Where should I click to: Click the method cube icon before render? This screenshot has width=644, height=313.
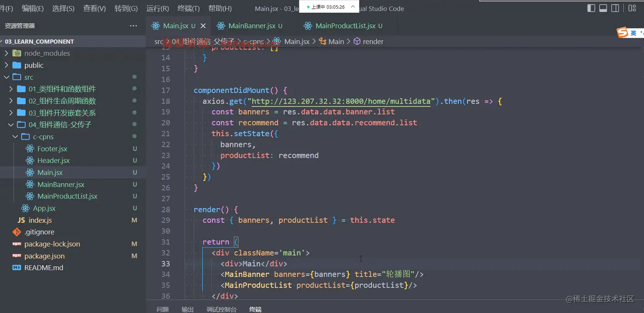(x=357, y=42)
